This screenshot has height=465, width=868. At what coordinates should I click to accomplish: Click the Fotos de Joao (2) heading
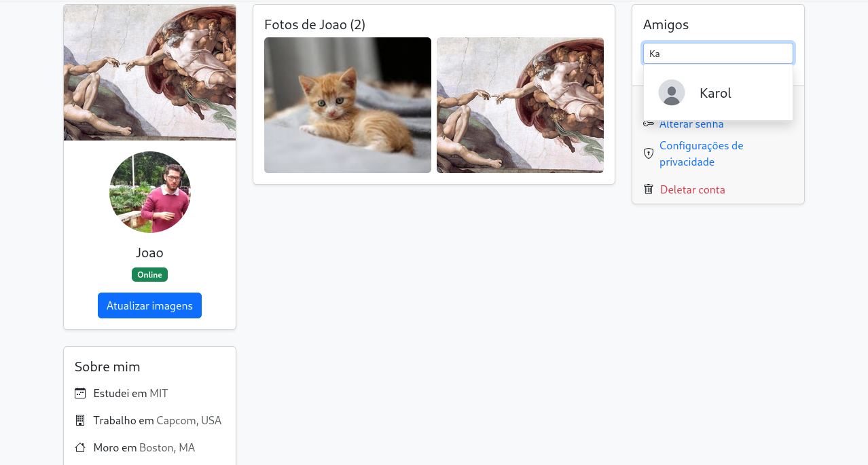[x=315, y=24]
